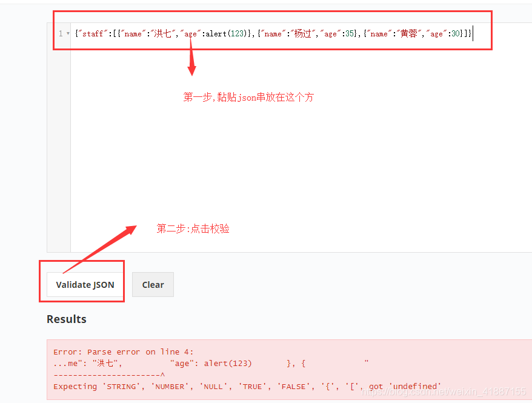This screenshot has width=532, height=403.
Task: Click the Results heading
Action: click(x=67, y=319)
